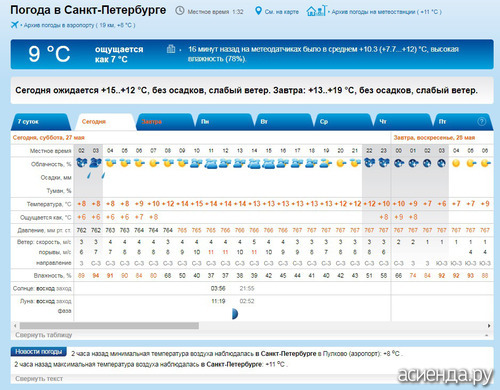Click the map pin icon
The image size is (500, 390).
pos(258,11)
